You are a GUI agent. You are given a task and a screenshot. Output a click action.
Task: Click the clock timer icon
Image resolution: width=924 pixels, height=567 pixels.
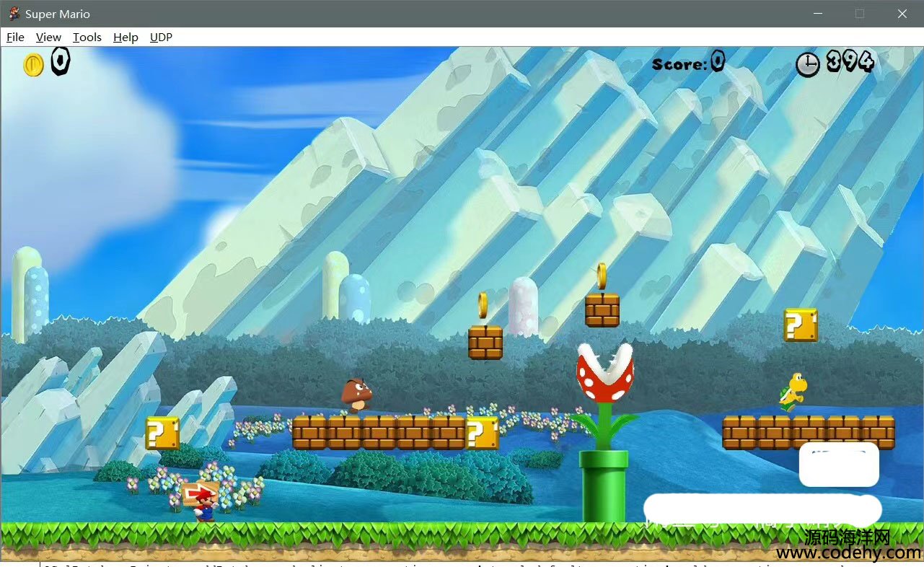coord(808,65)
